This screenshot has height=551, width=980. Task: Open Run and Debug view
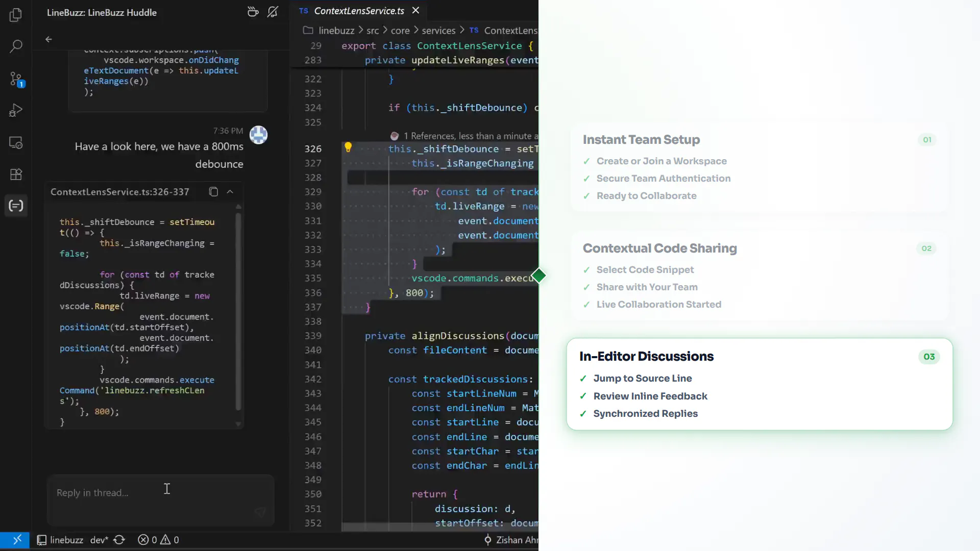(16, 111)
